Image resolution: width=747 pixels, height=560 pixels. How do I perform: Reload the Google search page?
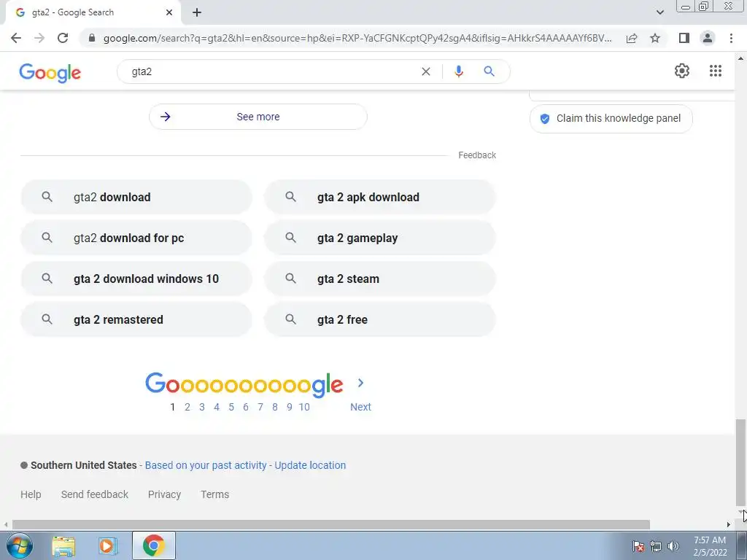[63, 38]
